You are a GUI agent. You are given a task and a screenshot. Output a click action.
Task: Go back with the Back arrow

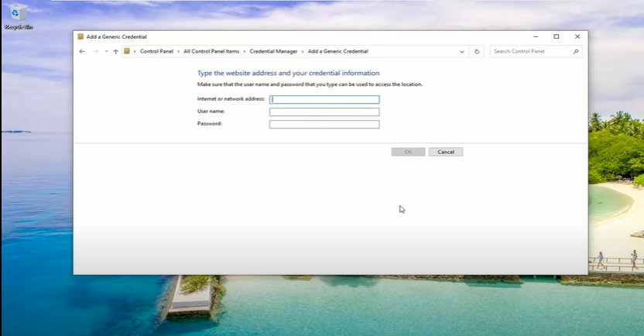(x=82, y=51)
